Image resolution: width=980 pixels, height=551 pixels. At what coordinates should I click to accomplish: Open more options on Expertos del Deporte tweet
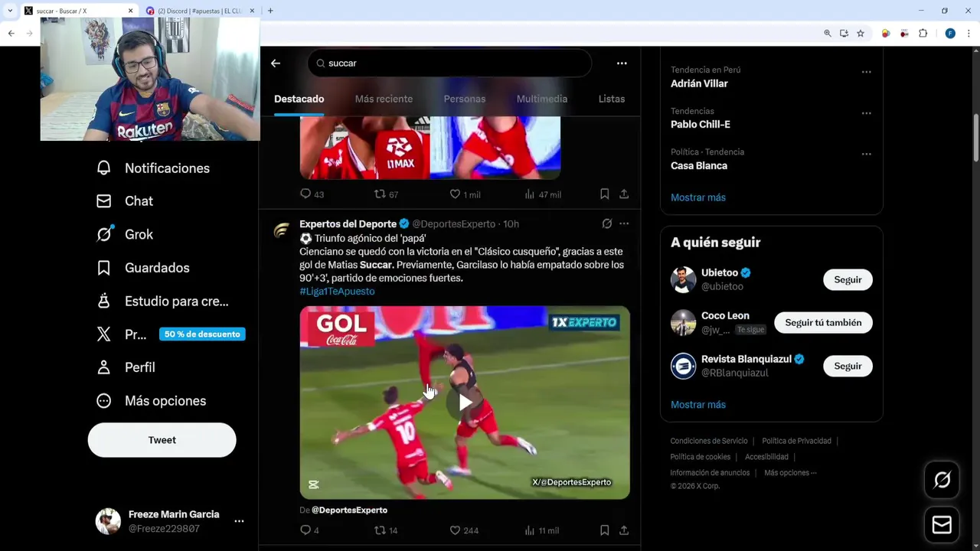624,223
